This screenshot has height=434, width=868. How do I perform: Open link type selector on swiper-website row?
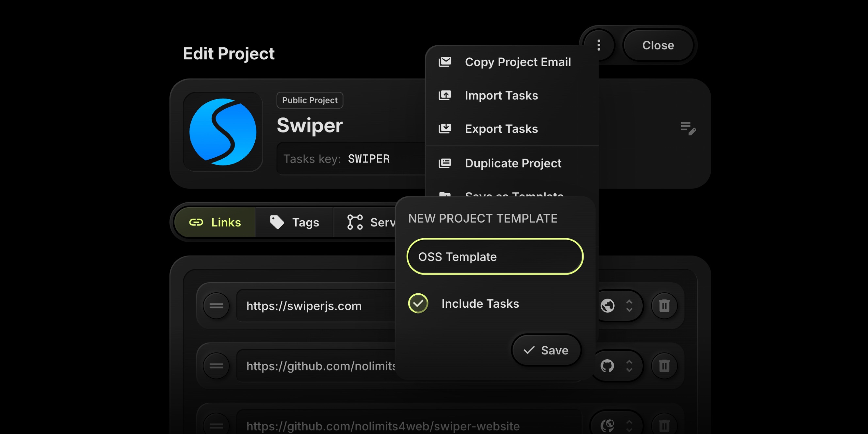(x=630, y=425)
